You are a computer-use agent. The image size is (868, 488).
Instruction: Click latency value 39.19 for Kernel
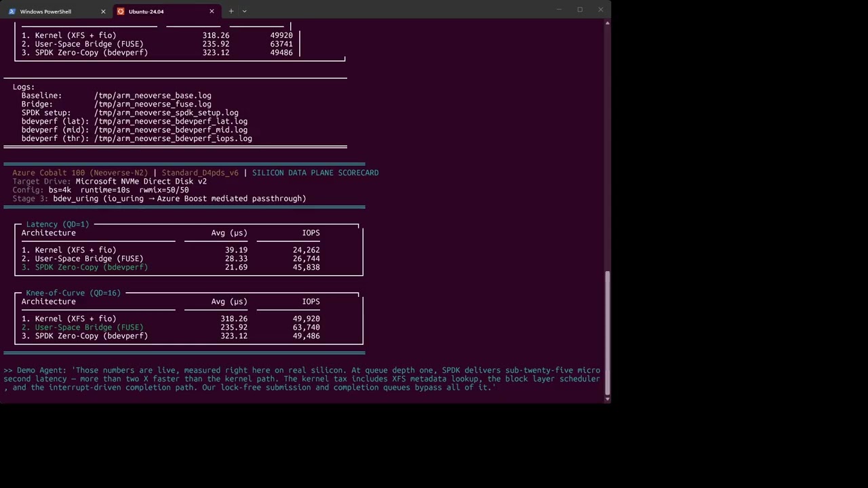236,250
